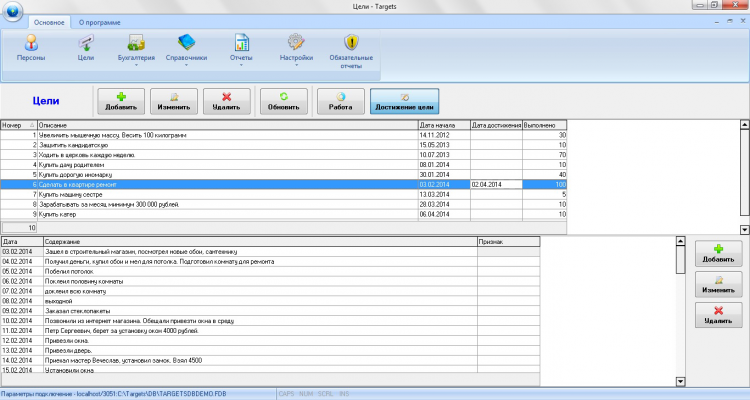Click the Признак column header
Screen dimensions: 750x400
tap(508, 242)
